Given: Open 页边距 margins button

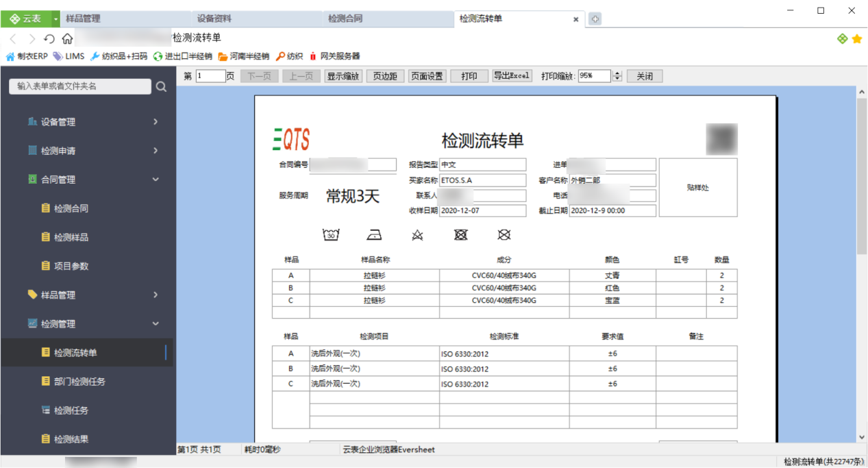Looking at the screenshot, I should (385, 76).
